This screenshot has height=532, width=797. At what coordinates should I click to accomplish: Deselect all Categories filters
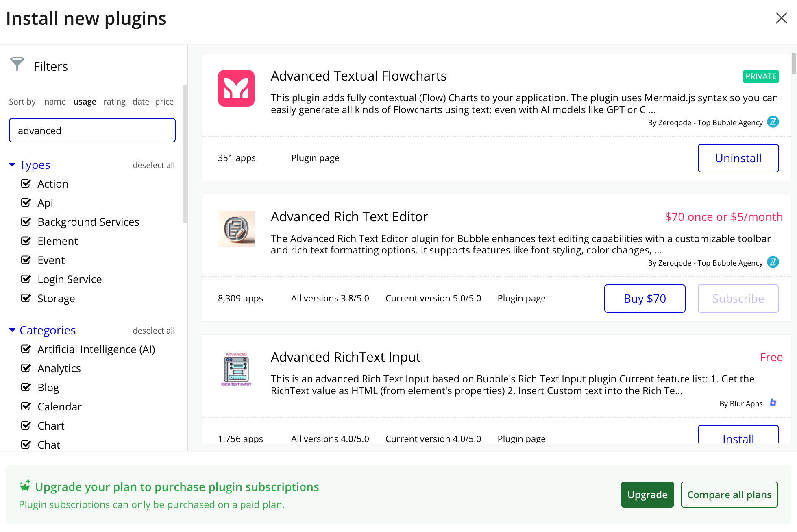(154, 331)
